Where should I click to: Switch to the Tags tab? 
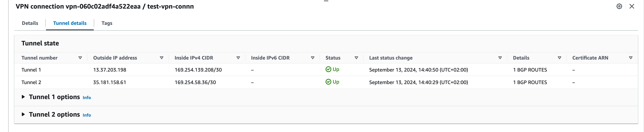[x=107, y=23]
